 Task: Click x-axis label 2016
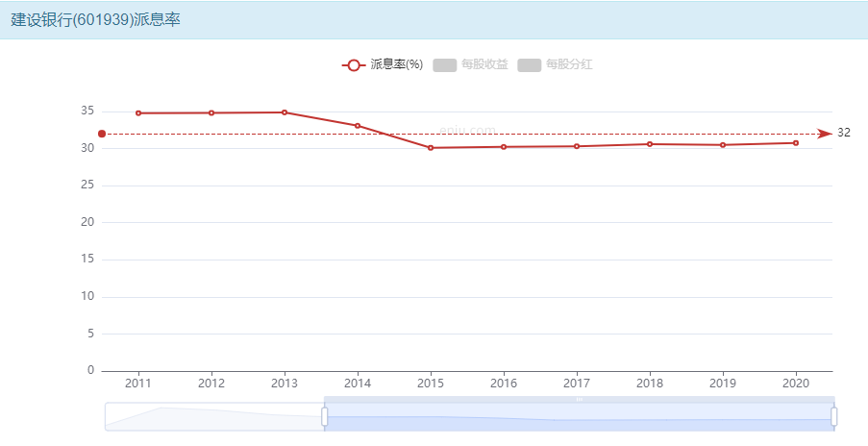[504, 383]
